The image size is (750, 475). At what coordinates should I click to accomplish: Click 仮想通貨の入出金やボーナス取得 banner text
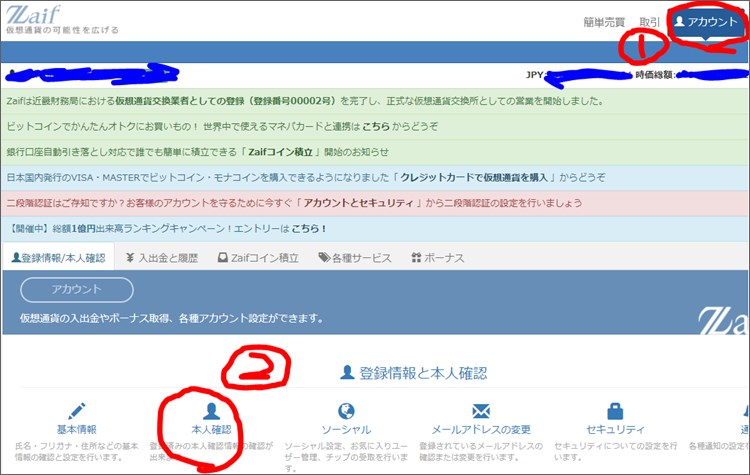pyautogui.click(x=171, y=318)
